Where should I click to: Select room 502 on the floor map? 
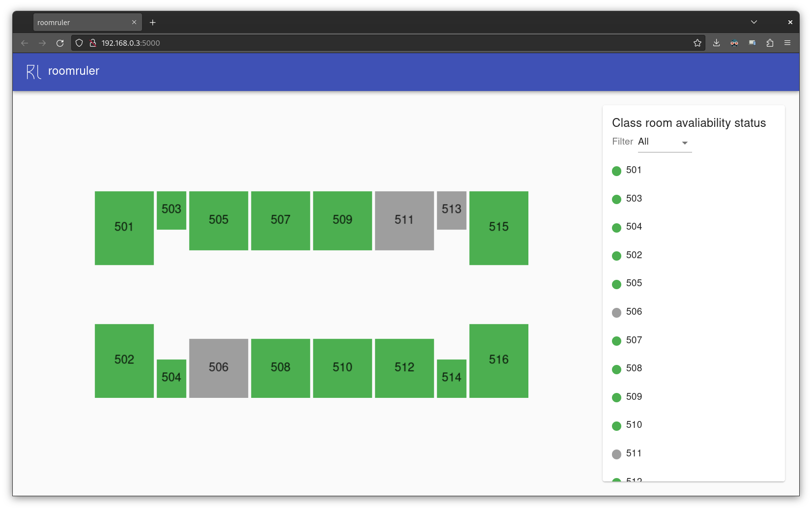coord(124,361)
